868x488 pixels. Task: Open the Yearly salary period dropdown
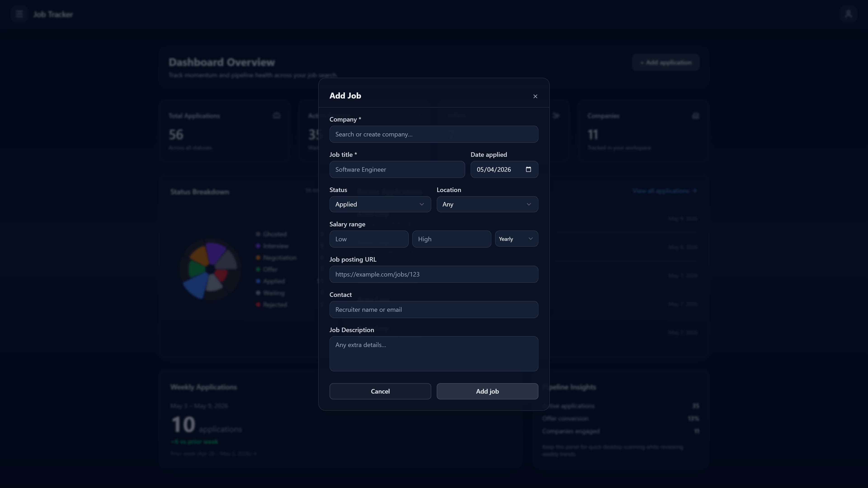pos(516,239)
